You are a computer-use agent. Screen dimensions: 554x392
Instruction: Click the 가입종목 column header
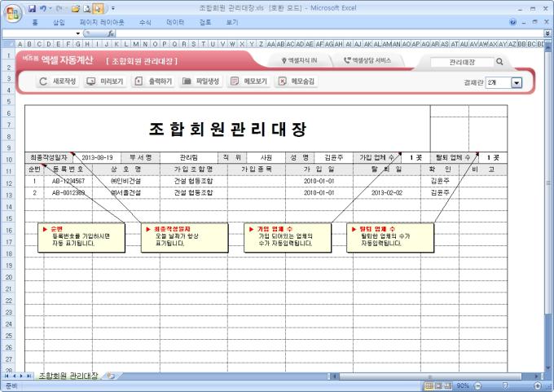pos(257,170)
